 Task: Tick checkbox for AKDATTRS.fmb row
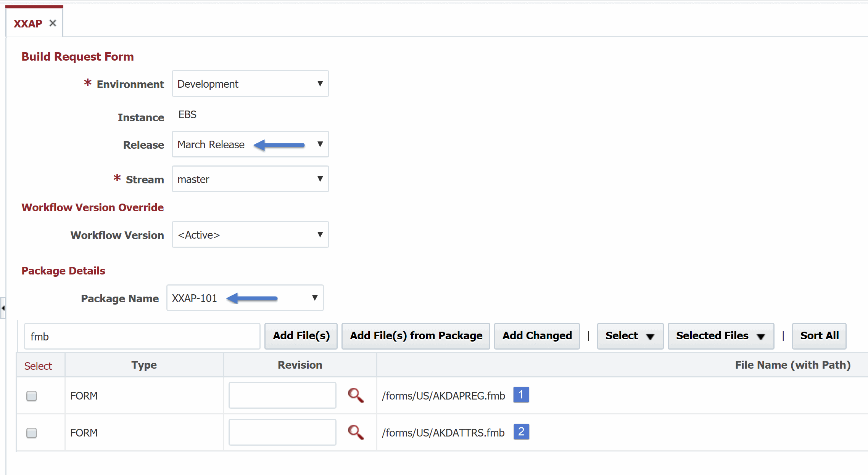pos(32,433)
